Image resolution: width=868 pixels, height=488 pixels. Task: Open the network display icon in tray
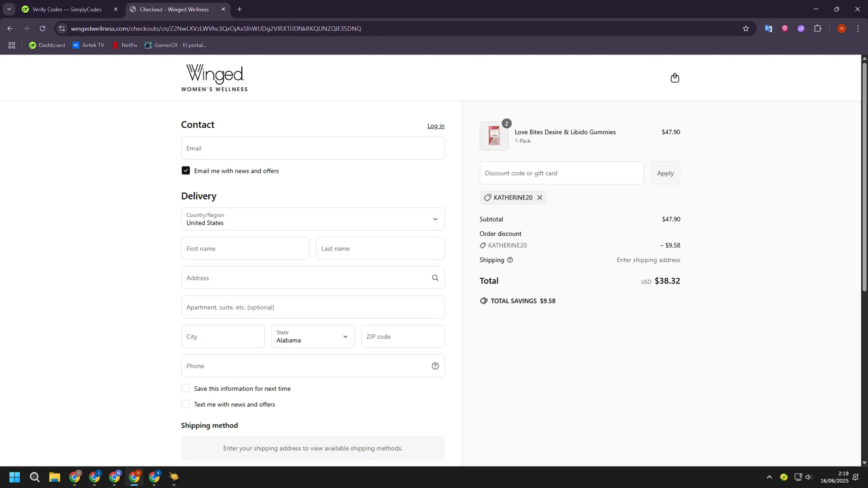pyautogui.click(x=797, y=477)
